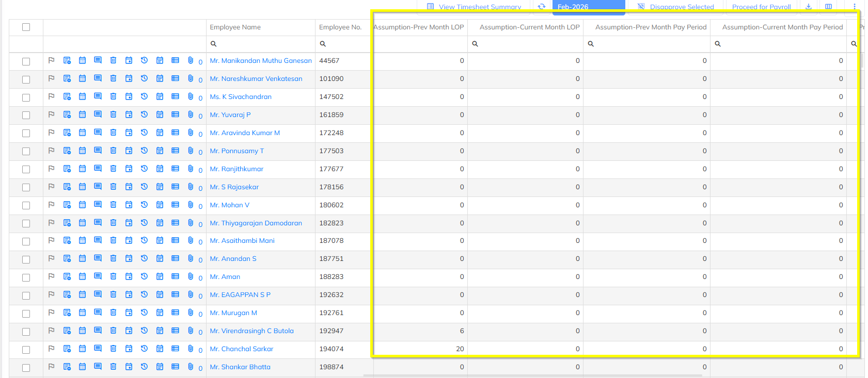Click the Proceed for Payroll button
Viewport: 868px width, 378px height.
[762, 7]
